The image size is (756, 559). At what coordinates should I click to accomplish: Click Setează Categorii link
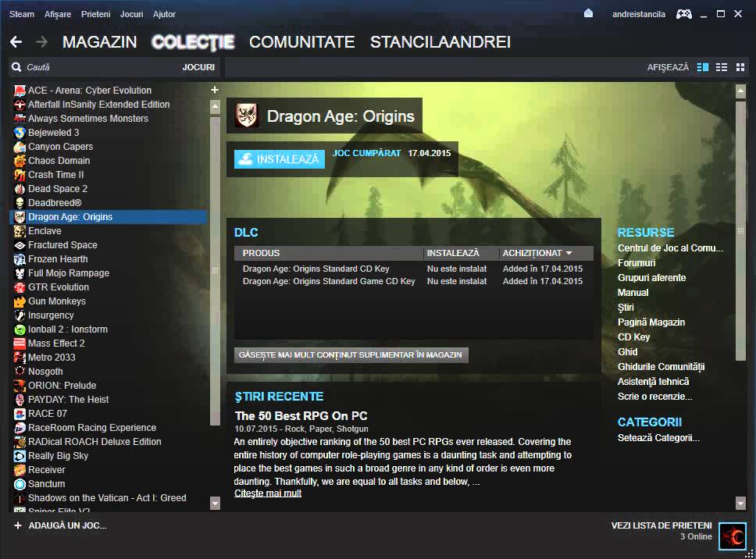[658, 437]
